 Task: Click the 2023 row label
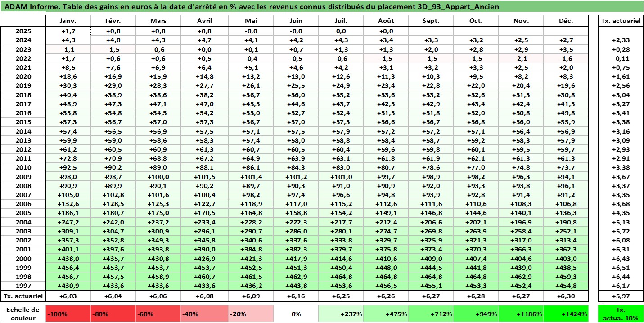[23, 49]
